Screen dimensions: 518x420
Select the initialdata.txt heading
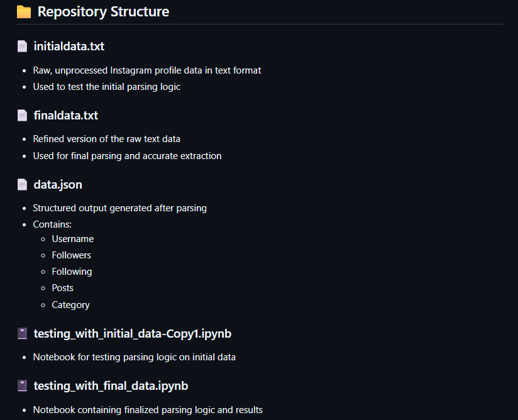click(x=69, y=46)
